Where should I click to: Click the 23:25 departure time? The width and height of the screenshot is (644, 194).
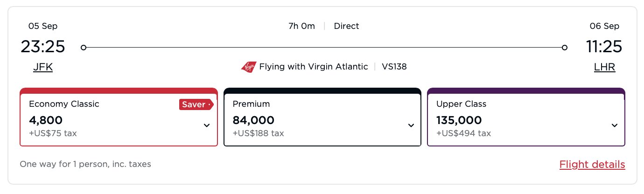click(43, 47)
